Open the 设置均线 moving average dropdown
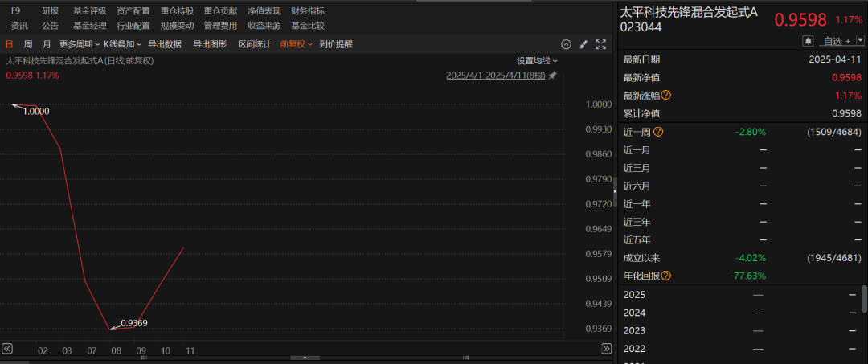 coord(537,60)
